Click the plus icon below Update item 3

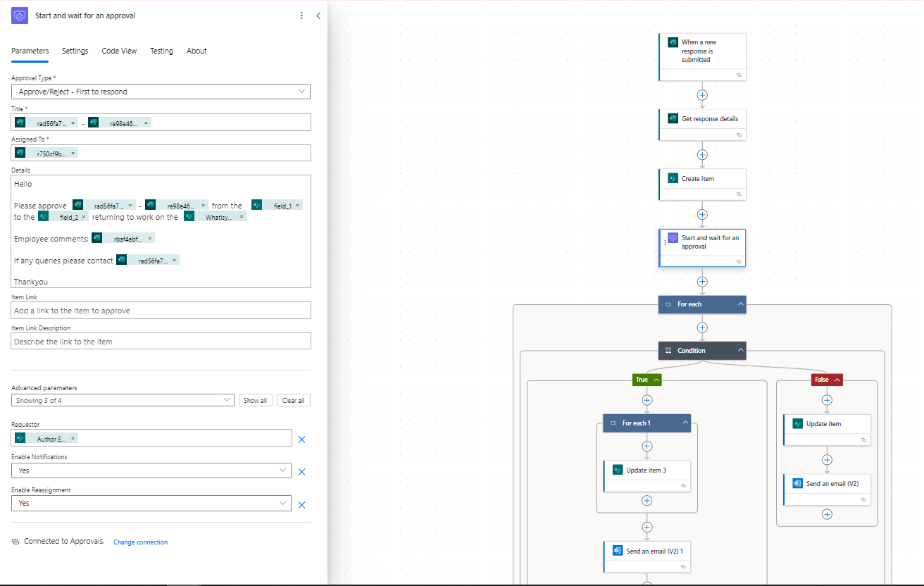pos(647,501)
